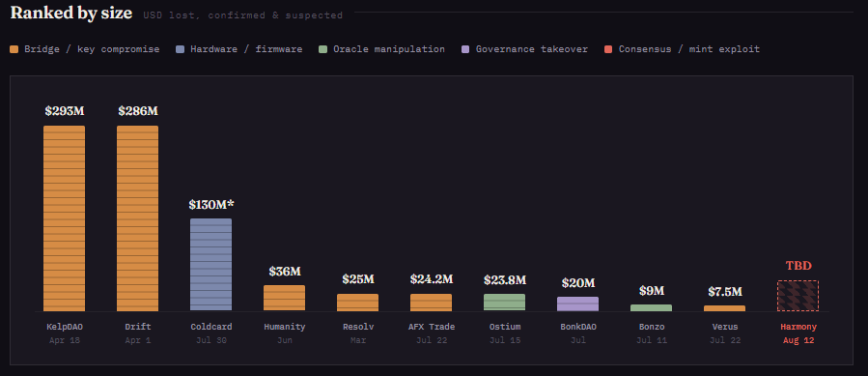Screen dimensions: 868x376
Task: Click the 'USD lost, confirmed & suspected' subtitle
Action: point(243,15)
